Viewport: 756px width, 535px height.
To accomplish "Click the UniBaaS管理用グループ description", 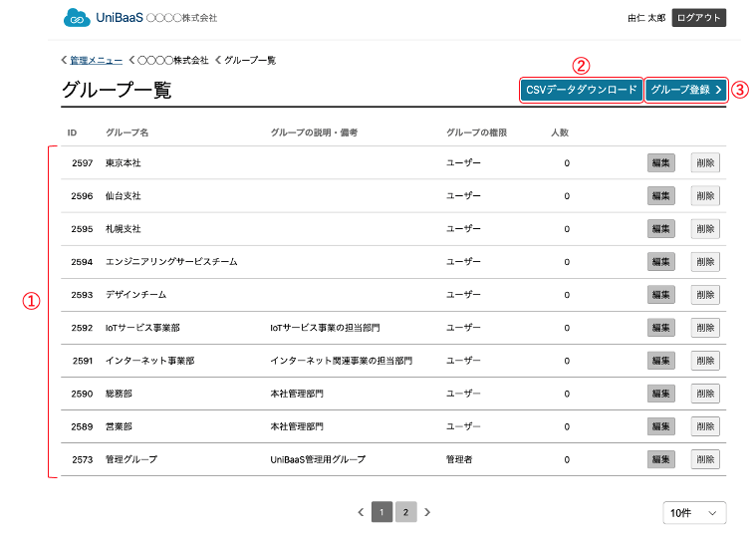I will coord(318,459).
